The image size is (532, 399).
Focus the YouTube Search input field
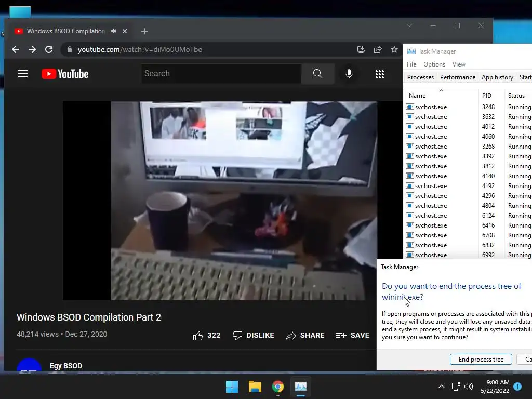pyautogui.click(x=221, y=74)
